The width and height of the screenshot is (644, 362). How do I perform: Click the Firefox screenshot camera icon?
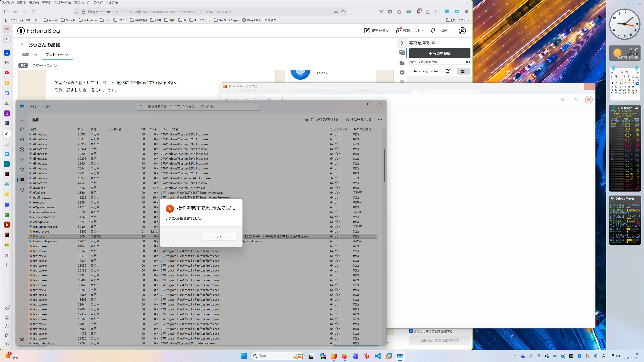click(x=381, y=12)
